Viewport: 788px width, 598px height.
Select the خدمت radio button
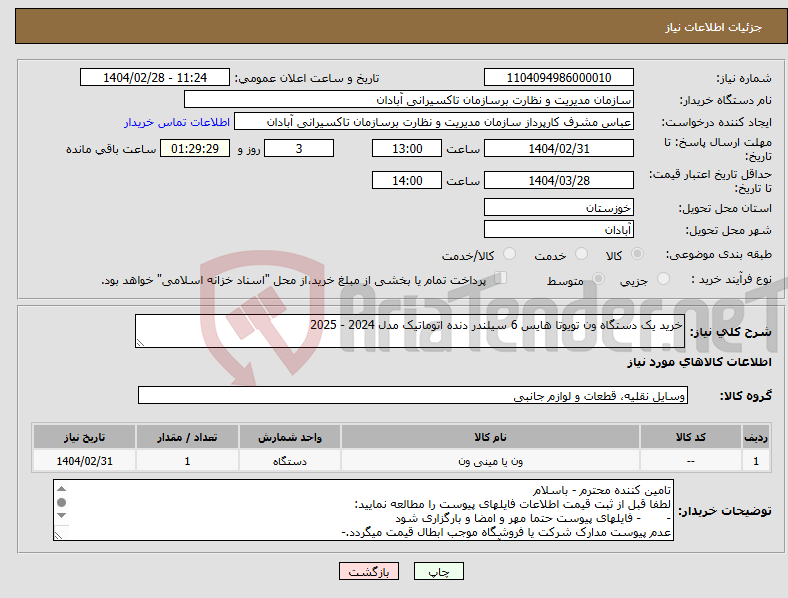581,254
